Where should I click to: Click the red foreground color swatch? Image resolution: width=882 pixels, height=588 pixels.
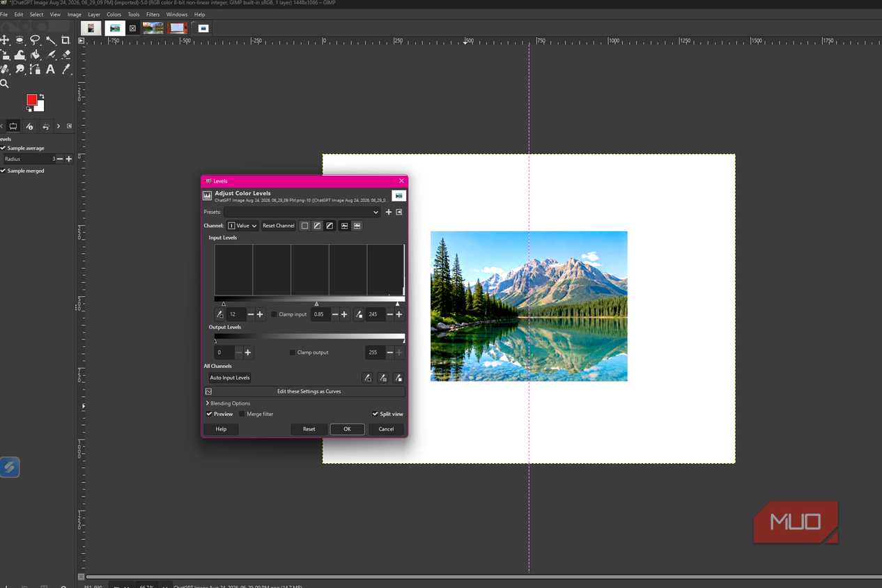click(x=32, y=100)
